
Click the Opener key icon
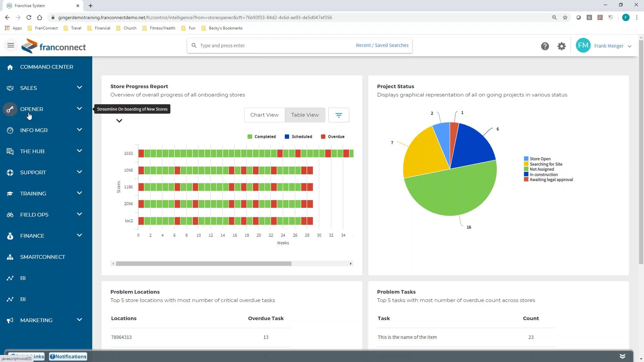coord(10,109)
